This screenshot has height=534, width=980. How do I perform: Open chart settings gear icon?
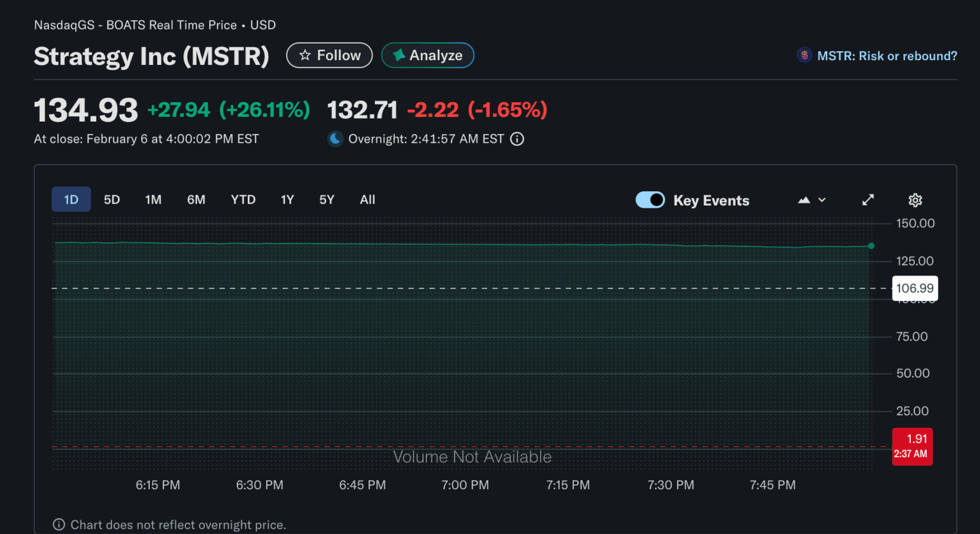(x=914, y=200)
